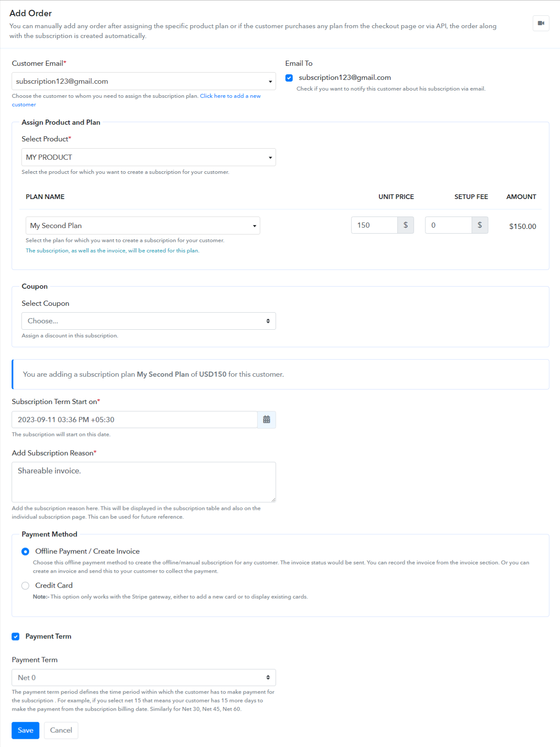Click in the Add Subscription Reason textarea
Screen dimensions: 560x747
(144, 482)
